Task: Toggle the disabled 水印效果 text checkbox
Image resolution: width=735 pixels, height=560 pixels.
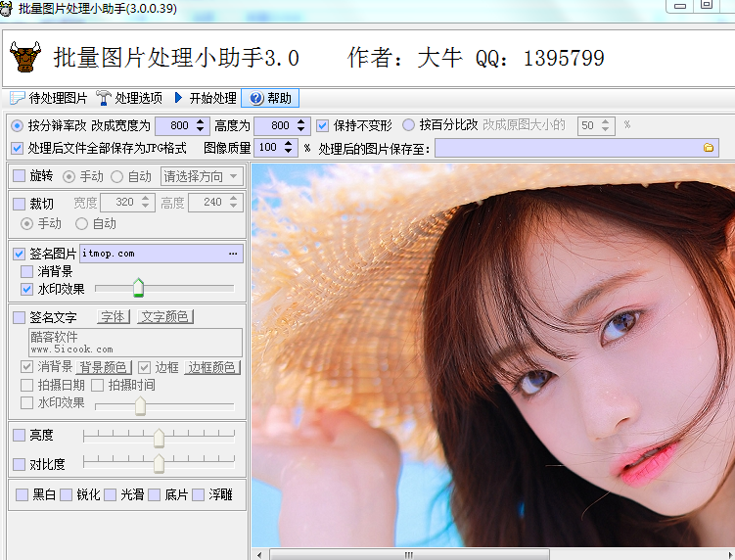Action: [x=26, y=403]
